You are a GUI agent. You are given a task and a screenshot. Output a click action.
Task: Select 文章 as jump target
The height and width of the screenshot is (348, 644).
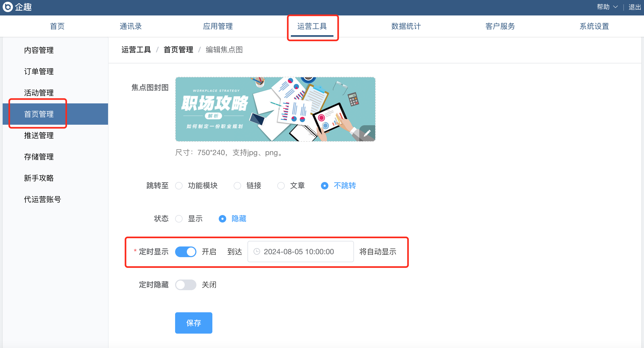(281, 186)
